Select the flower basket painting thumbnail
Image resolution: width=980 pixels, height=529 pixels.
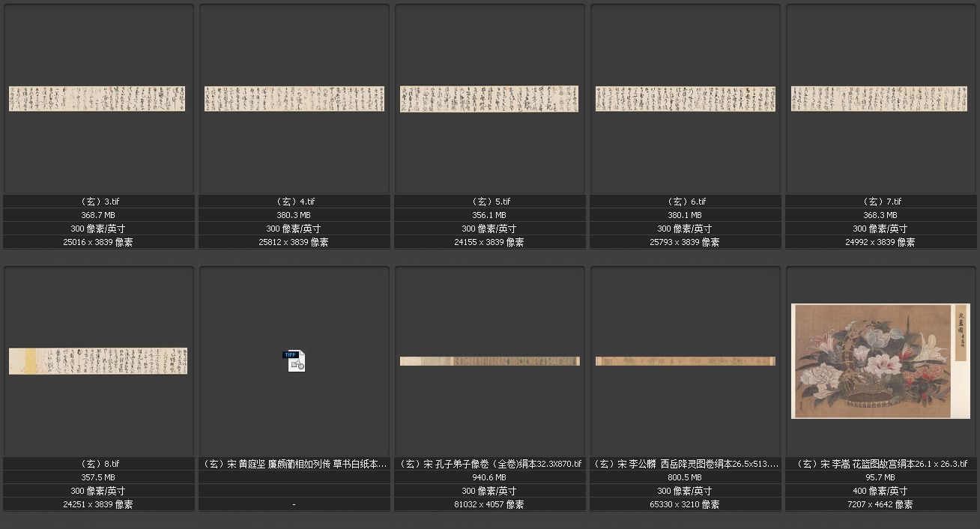coord(880,361)
